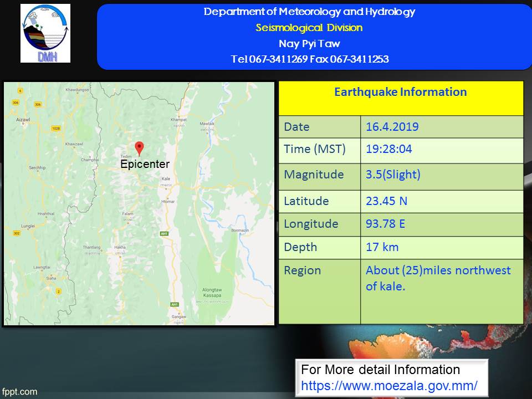532x399 pixels.
Task: Click the Seismological Division heading
Action: [309, 28]
